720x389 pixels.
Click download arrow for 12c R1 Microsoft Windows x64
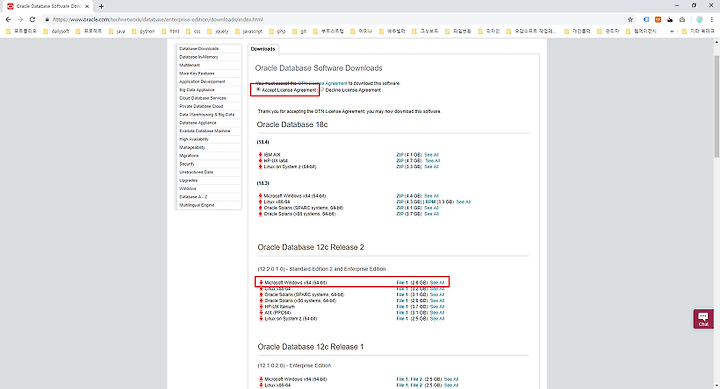[261, 379]
